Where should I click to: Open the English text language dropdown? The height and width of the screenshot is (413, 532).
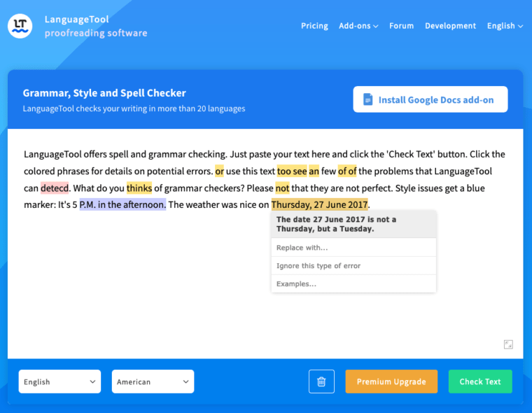click(x=59, y=381)
